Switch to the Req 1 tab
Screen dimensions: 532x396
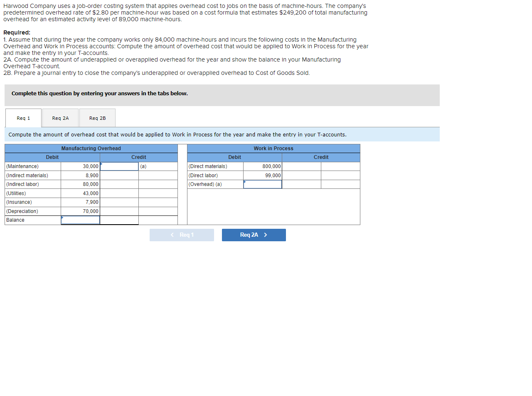(x=23, y=118)
